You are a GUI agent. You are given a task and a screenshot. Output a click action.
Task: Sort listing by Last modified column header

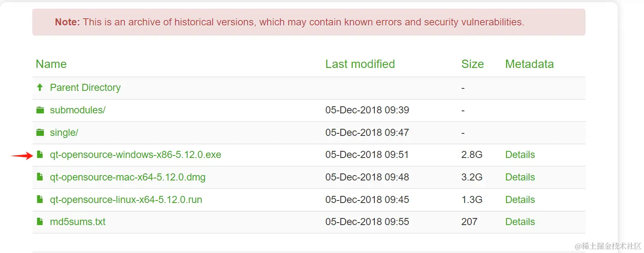point(360,64)
